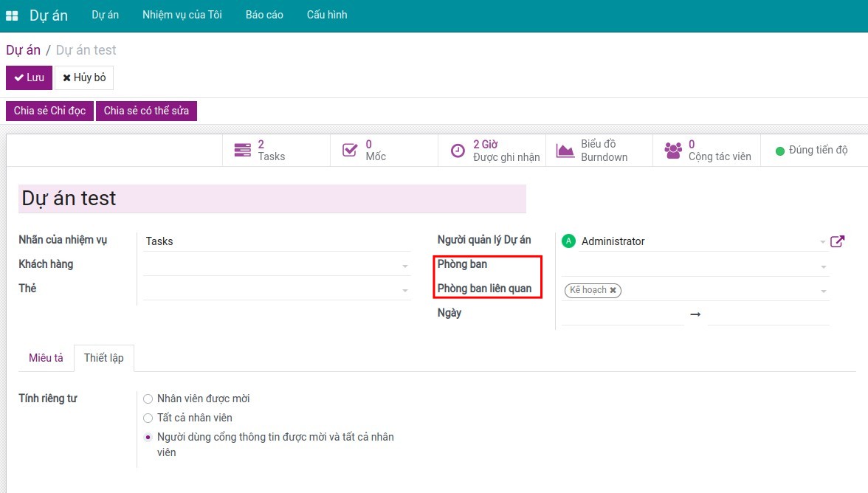Remove the Kế hoạch tag
868x493 pixels.
pos(613,291)
